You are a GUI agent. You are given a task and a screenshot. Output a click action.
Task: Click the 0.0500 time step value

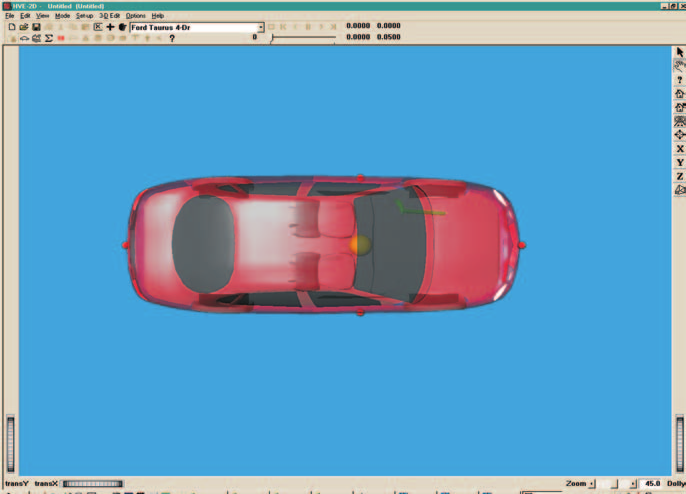[388, 37]
